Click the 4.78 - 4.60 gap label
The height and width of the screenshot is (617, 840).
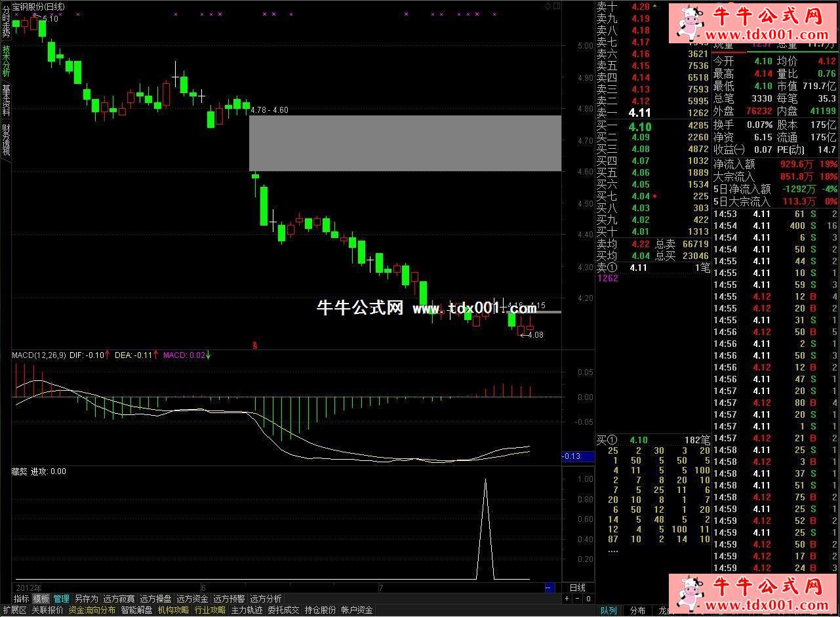pyautogui.click(x=270, y=110)
